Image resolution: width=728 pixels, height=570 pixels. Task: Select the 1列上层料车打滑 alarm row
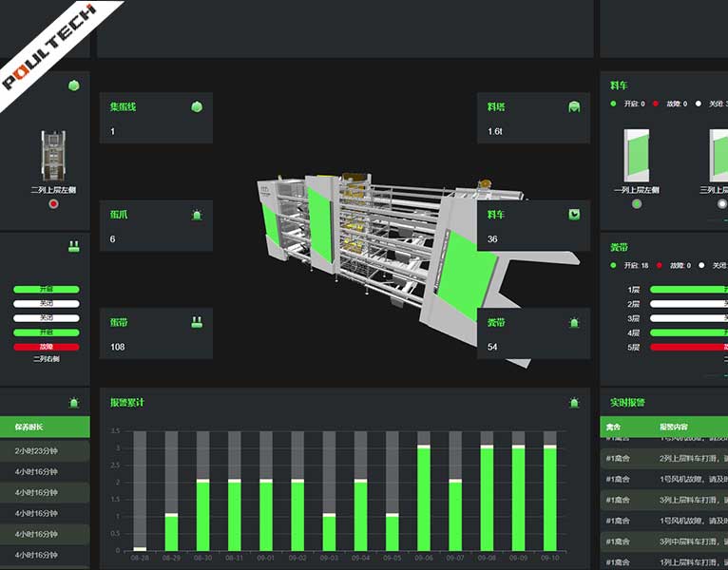coord(664,562)
